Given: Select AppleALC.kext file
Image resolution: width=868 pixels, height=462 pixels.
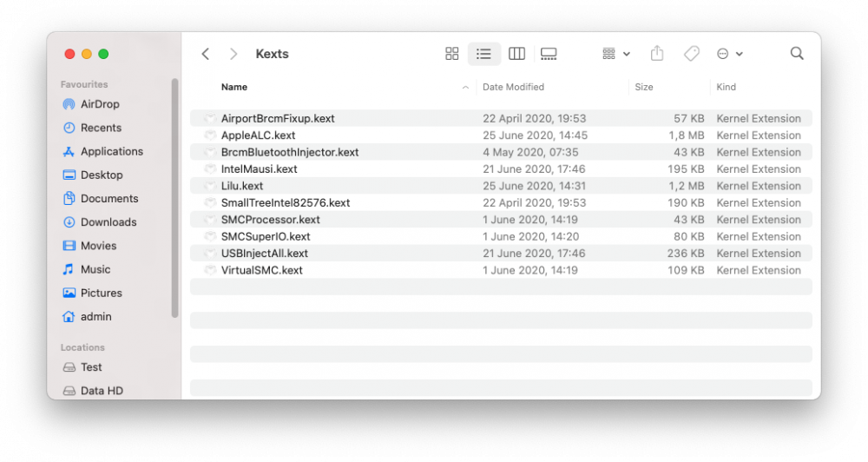Looking at the screenshot, I should tap(501, 135).
